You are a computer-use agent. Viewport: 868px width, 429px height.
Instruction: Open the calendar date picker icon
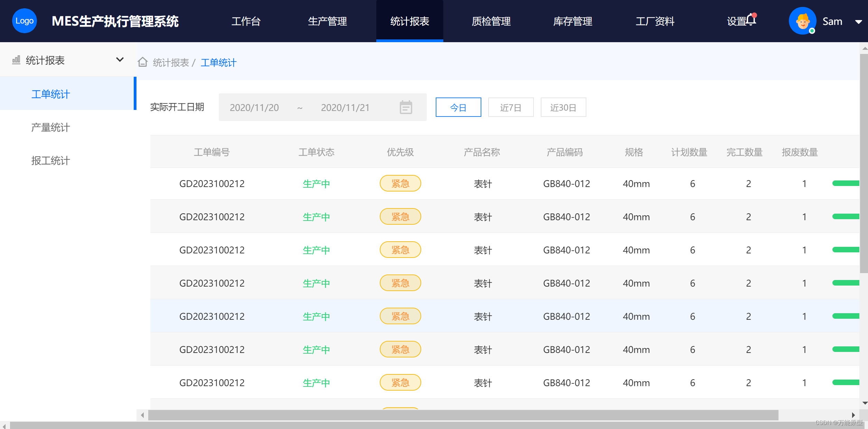pyautogui.click(x=406, y=108)
